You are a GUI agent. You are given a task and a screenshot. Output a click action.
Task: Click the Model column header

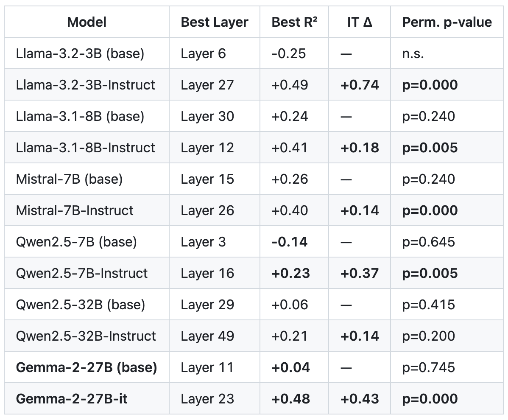[x=87, y=22]
